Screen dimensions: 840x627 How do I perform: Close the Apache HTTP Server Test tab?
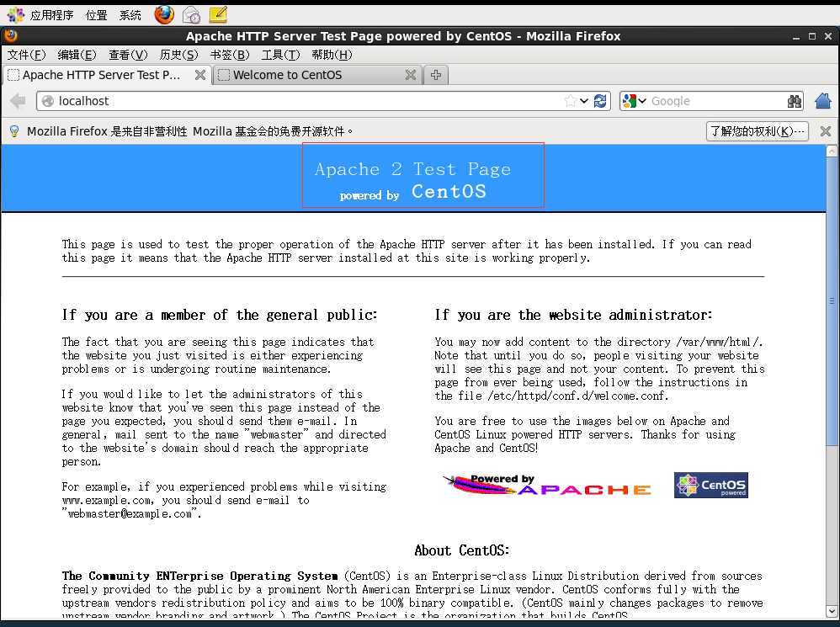(199, 75)
